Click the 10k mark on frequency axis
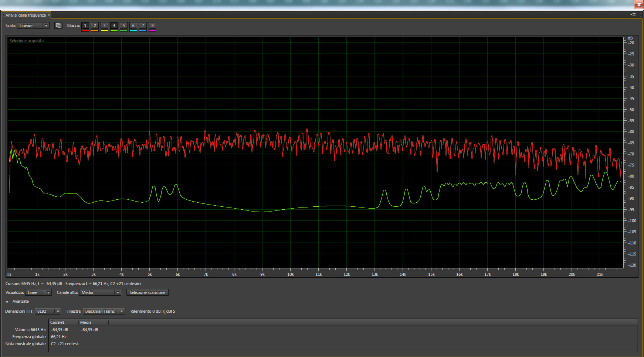The height and width of the screenshot is (357, 644). [x=291, y=274]
